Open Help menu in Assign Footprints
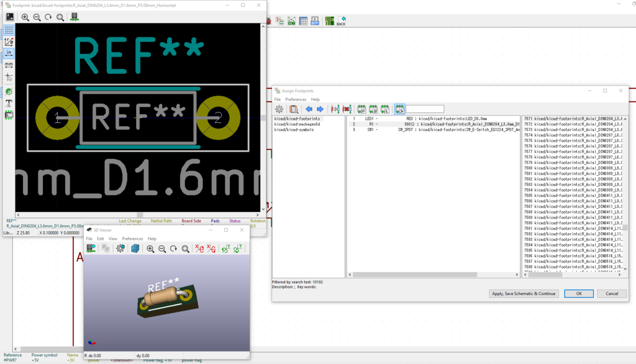Screen dimensions: 636x364 click(x=315, y=99)
